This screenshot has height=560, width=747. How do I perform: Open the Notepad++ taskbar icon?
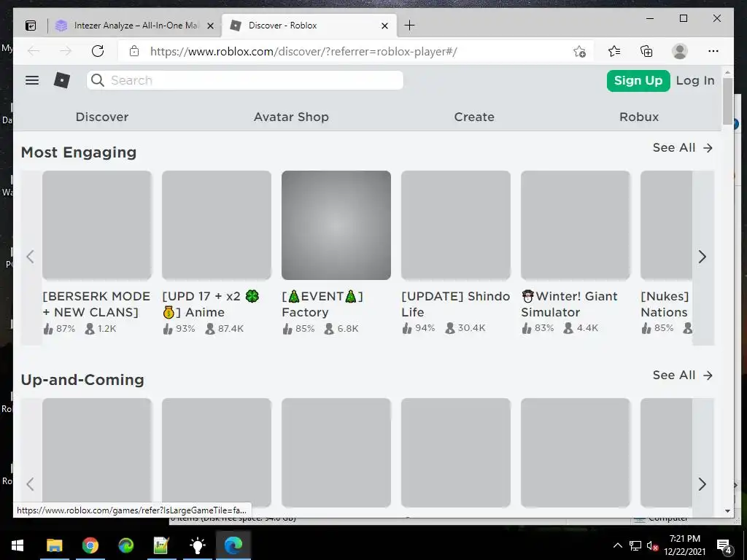[x=161, y=545]
